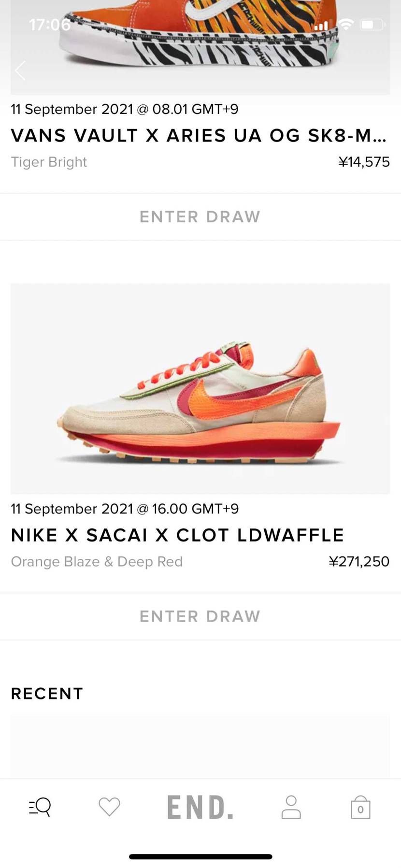Select NIKE X SACAI X CLOT LDWAFFLE title
This screenshot has height=868, width=401.
click(177, 535)
